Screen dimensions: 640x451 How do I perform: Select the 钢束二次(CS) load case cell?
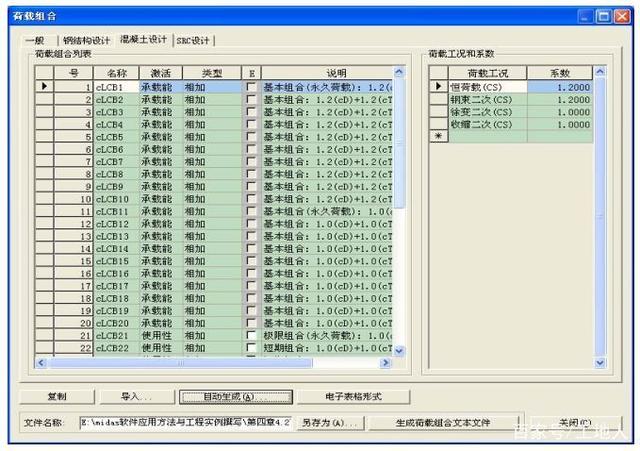(x=488, y=100)
